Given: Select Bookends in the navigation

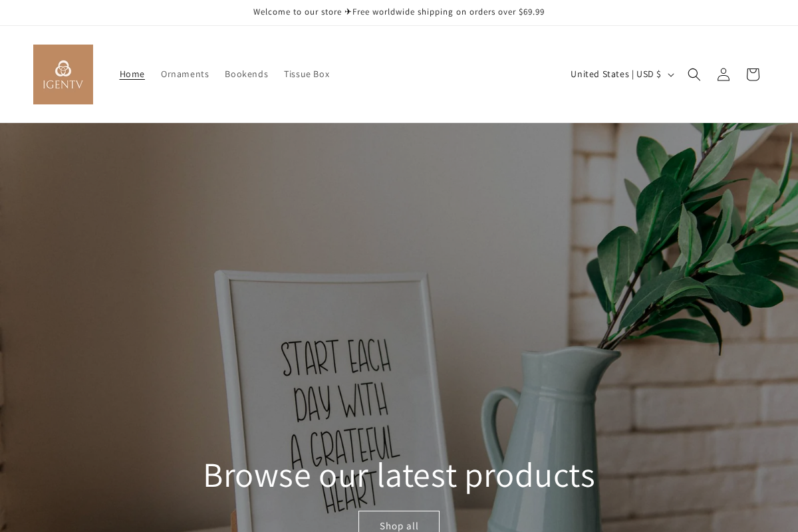Looking at the screenshot, I should click(x=246, y=74).
